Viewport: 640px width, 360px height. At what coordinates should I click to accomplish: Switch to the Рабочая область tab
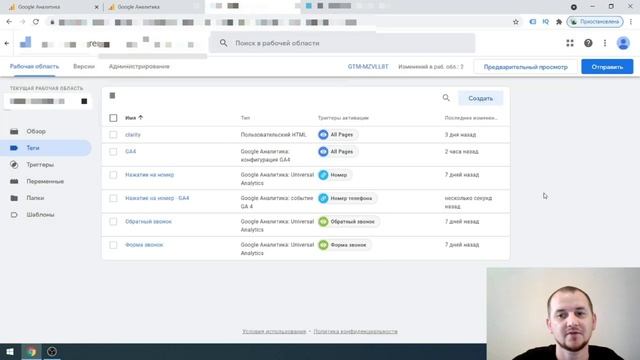point(34,67)
